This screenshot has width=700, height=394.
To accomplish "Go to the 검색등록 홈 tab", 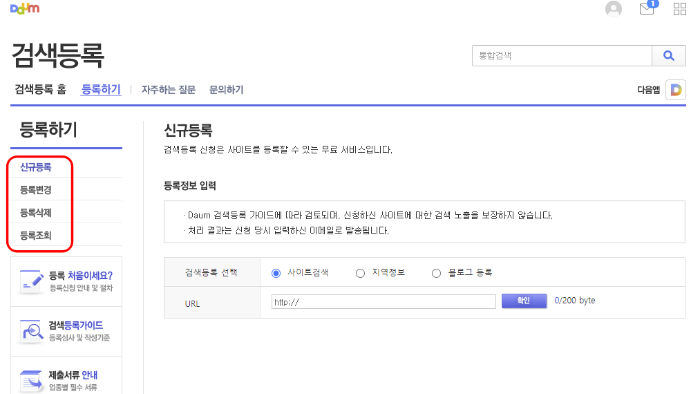I will point(40,89).
